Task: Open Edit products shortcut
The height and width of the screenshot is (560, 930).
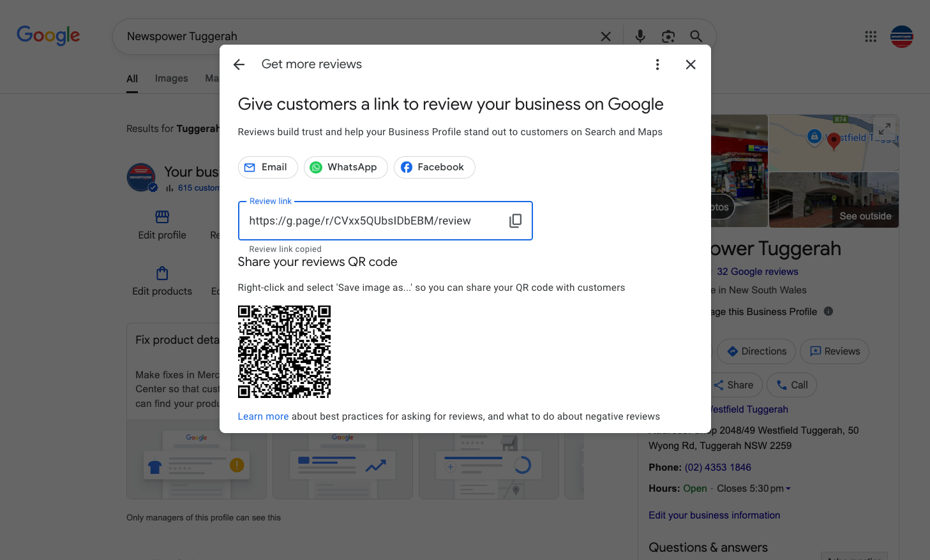Action: (x=162, y=281)
